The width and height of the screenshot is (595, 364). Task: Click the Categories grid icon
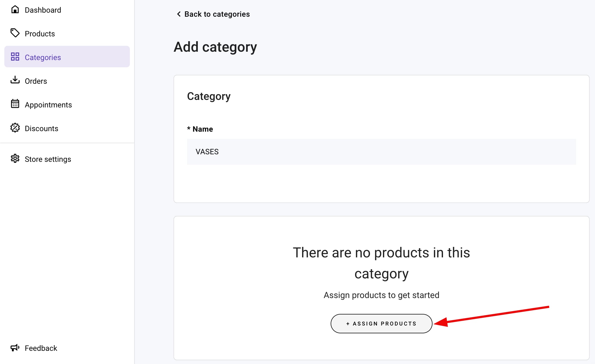tap(15, 57)
